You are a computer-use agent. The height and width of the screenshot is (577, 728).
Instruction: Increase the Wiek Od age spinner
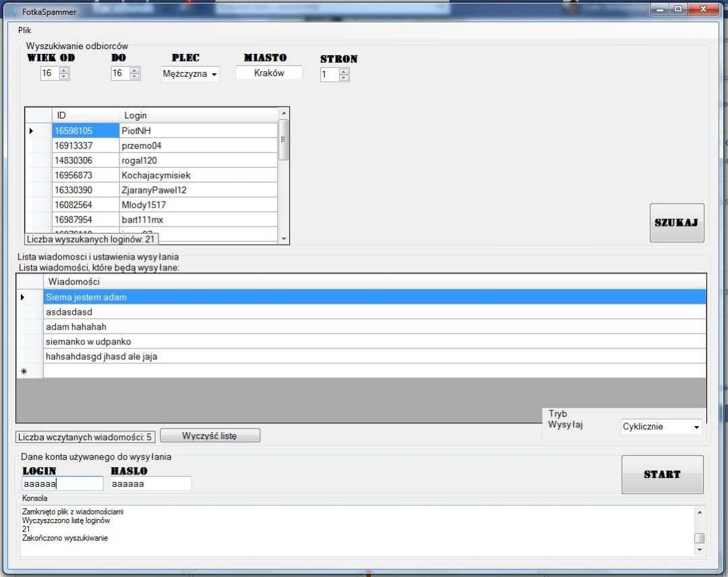pyautogui.click(x=64, y=70)
